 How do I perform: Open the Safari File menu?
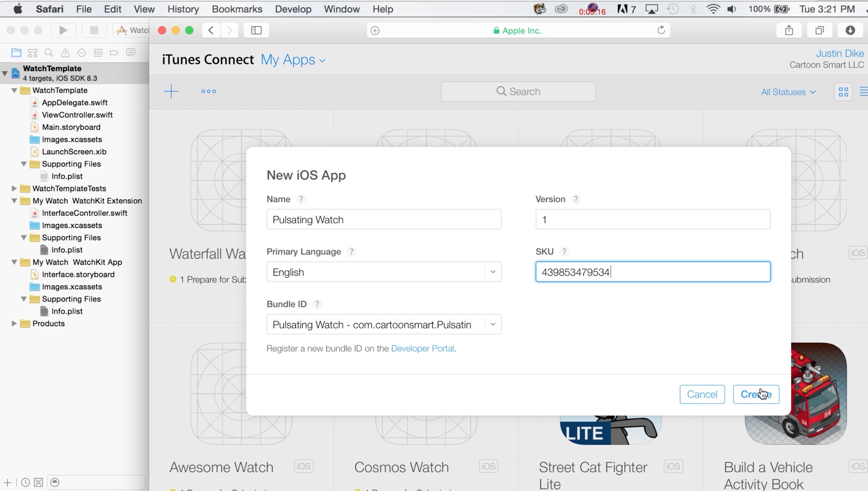(x=83, y=9)
